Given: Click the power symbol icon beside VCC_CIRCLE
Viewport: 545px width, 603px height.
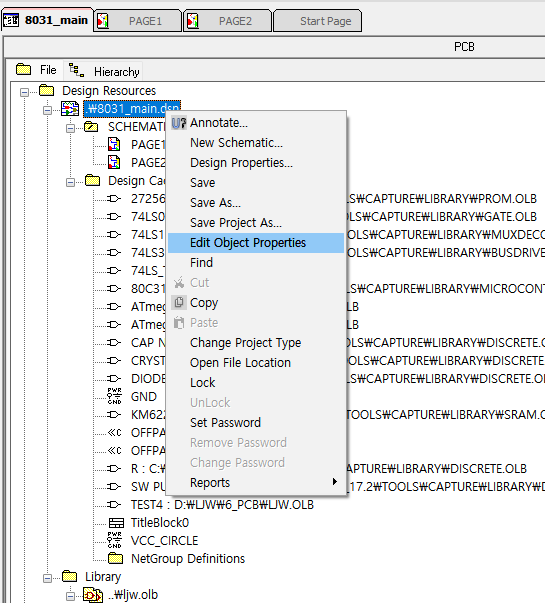Looking at the screenshot, I should [x=115, y=540].
